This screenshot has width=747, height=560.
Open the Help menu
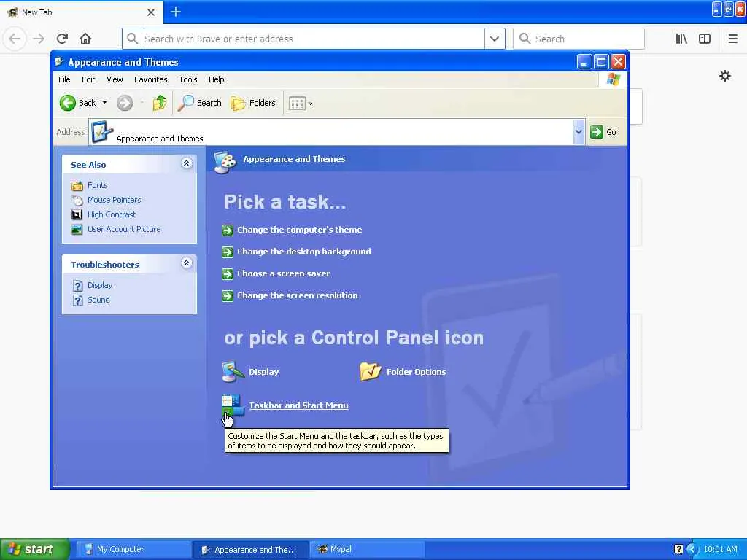(x=216, y=79)
